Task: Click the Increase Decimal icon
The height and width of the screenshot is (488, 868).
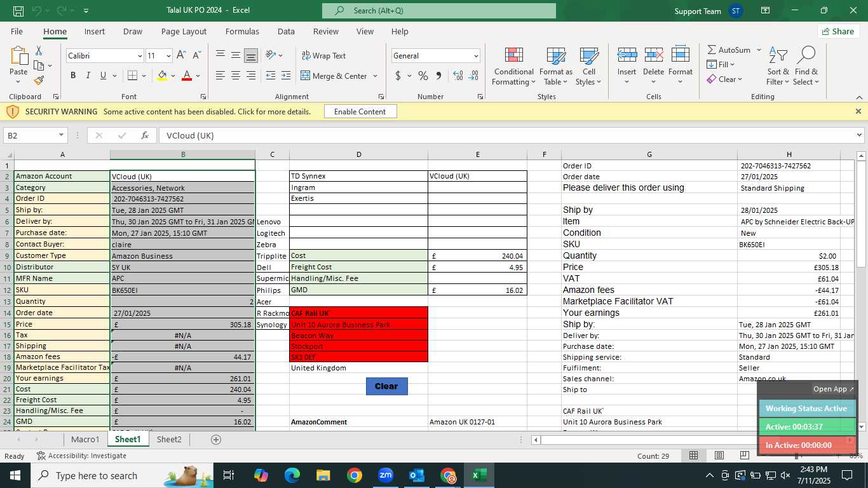Action: [x=458, y=76]
